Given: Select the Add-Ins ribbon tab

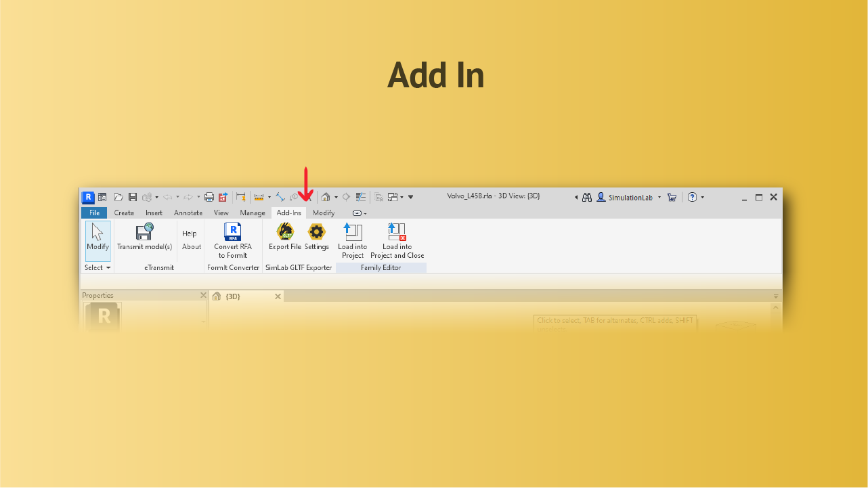Looking at the screenshot, I should tap(289, 213).
